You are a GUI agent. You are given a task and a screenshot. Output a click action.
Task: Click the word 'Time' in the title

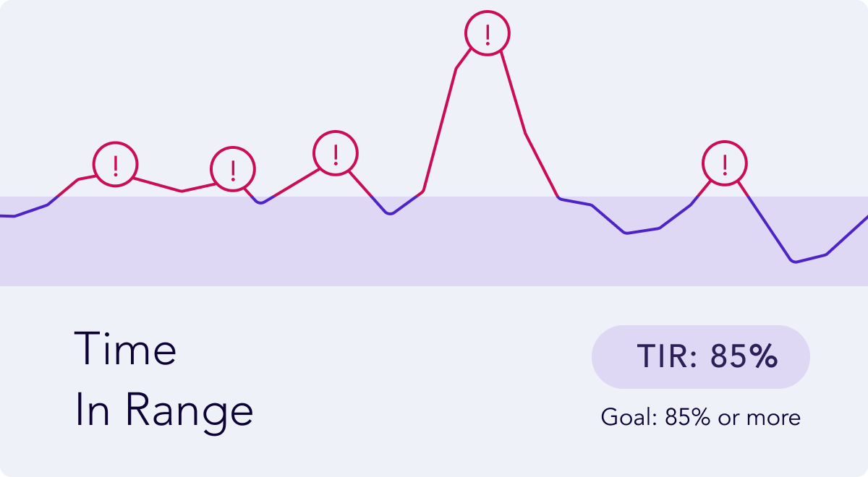point(126,349)
